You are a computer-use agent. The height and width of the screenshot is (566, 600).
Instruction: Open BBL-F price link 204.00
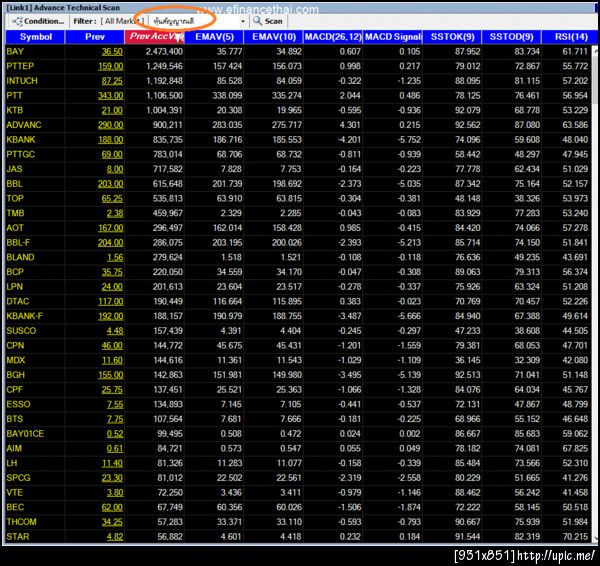[x=111, y=243]
